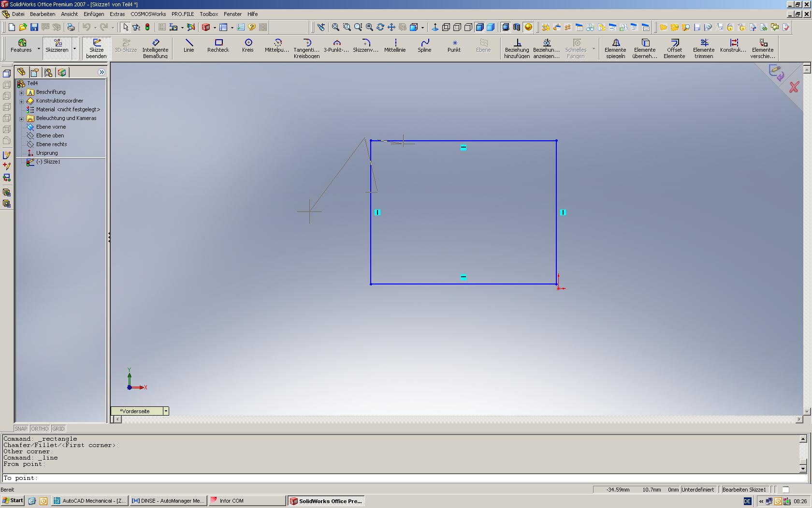Expand Beleuchtung und Kameras node

tap(21, 119)
